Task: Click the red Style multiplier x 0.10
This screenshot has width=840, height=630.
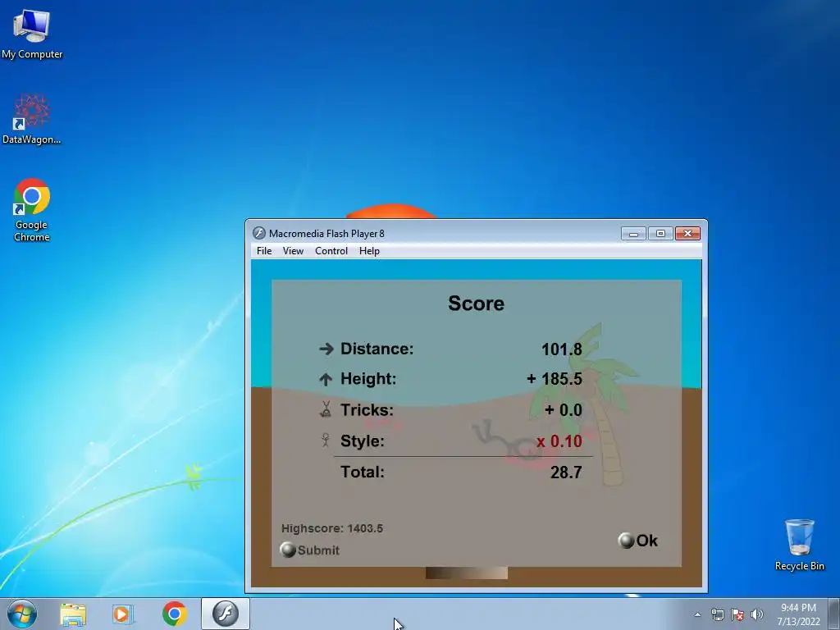Action: 559,441
